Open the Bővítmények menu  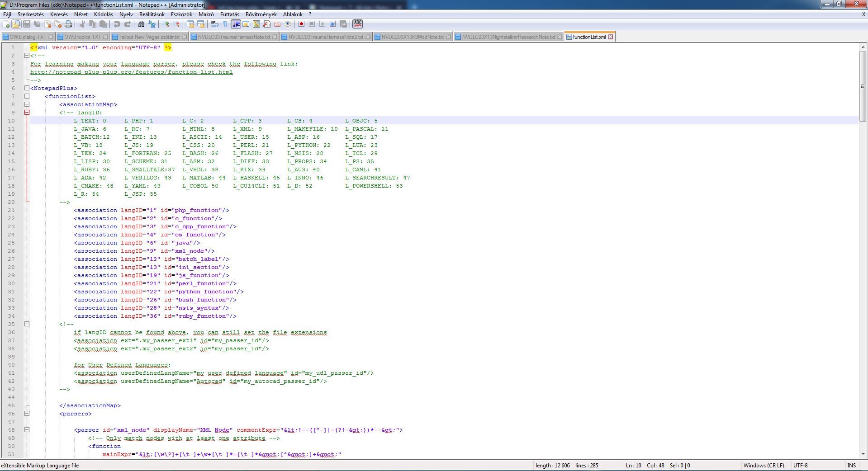coord(261,14)
